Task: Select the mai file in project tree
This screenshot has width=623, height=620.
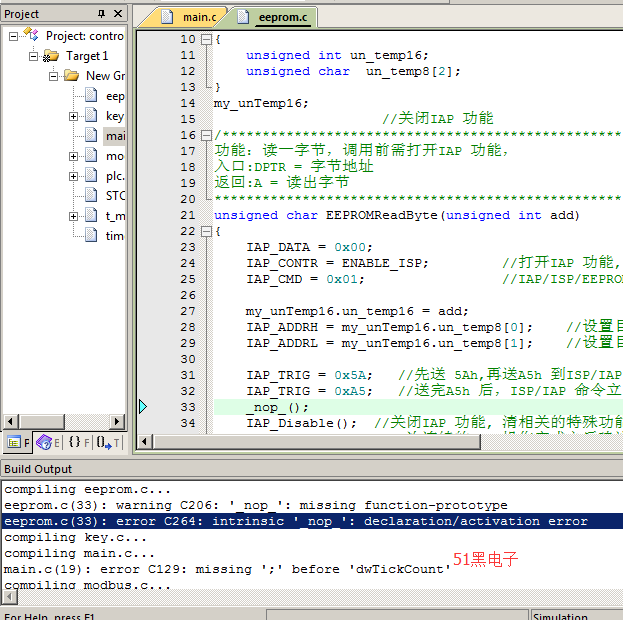Action: [115, 136]
